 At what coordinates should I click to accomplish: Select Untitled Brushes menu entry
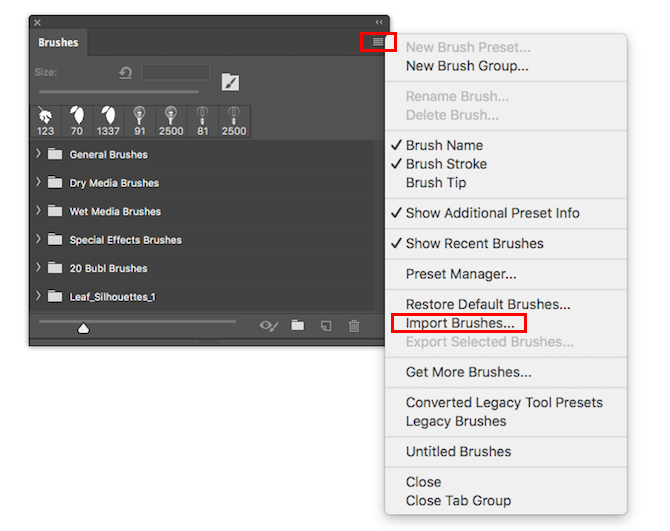coord(505,452)
